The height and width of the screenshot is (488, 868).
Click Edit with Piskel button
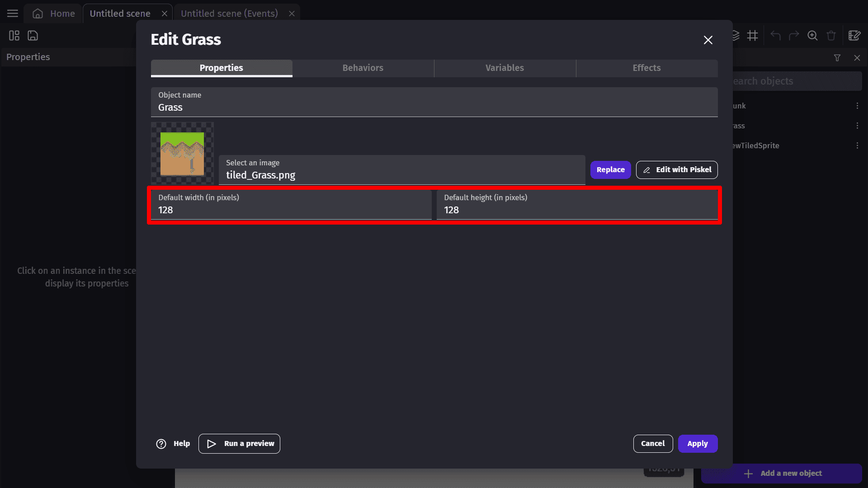[677, 170]
